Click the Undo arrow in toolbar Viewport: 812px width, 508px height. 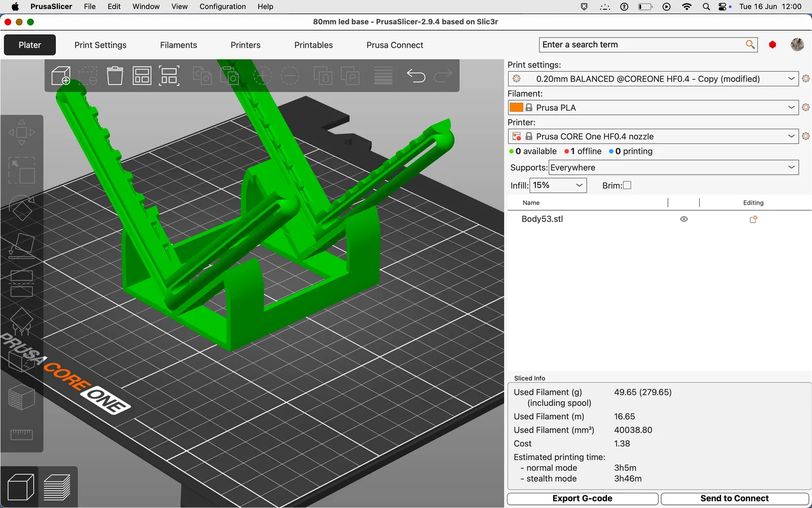pyautogui.click(x=416, y=76)
